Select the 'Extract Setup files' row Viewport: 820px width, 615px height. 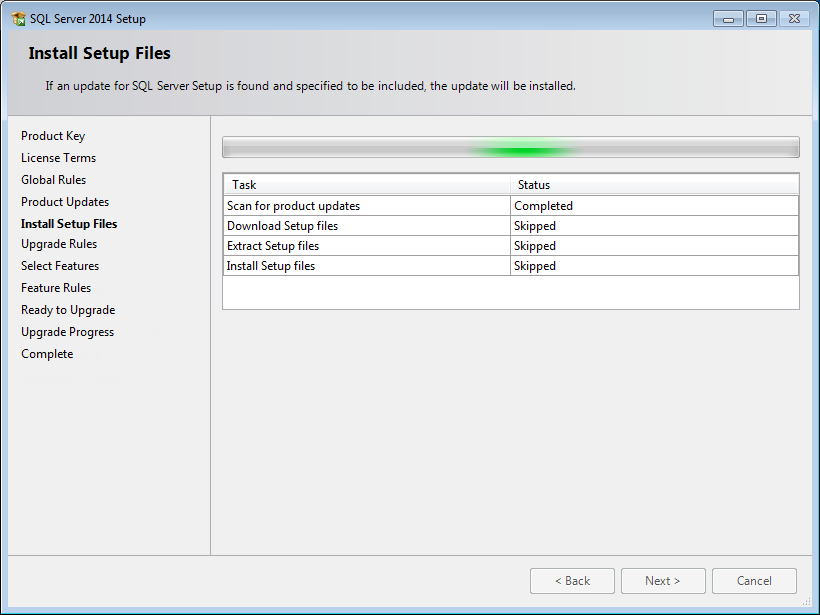[510, 246]
